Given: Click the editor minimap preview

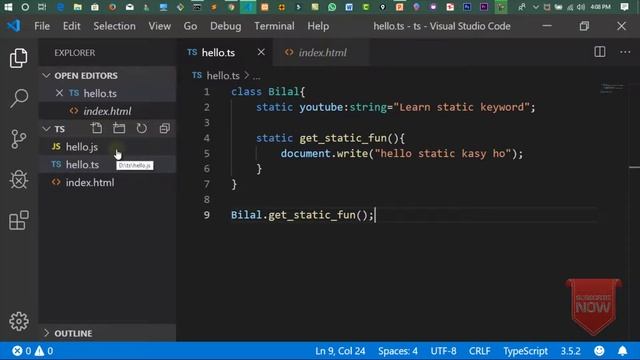Looking at the screenshot, I should pos(612,89).
